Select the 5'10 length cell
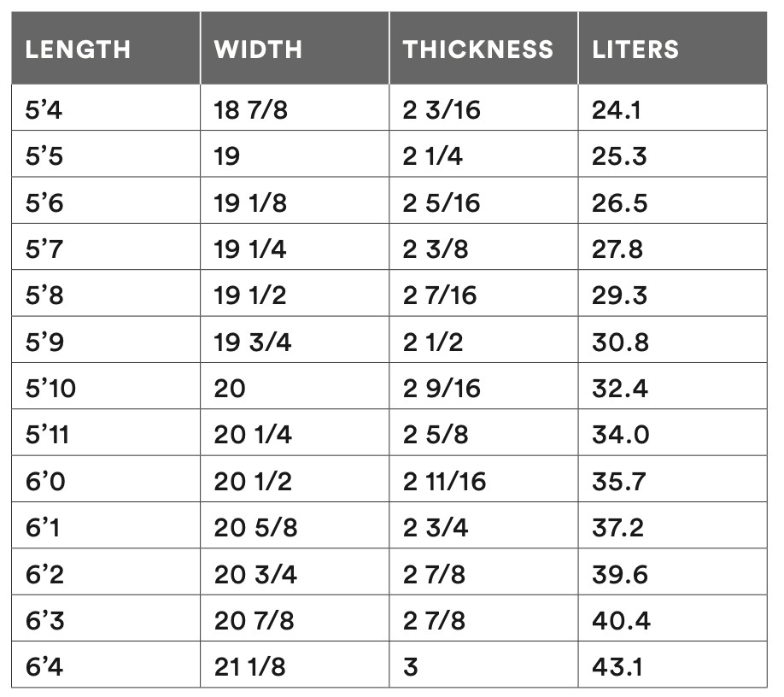The image size is (784, 697). click(50, 389)
